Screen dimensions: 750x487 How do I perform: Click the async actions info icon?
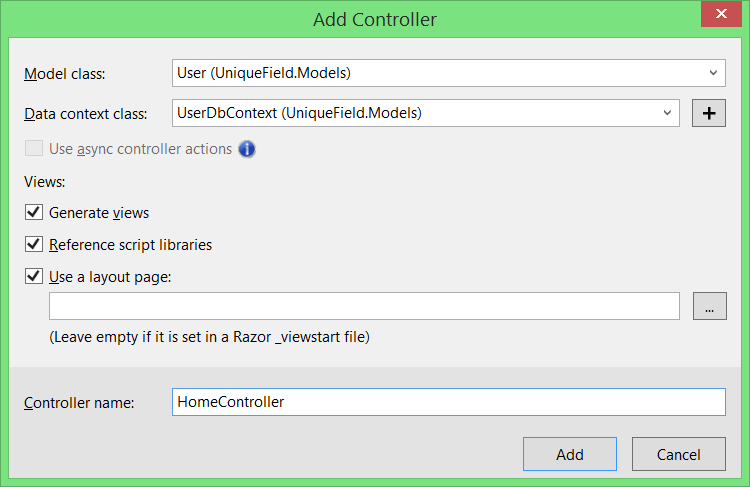(x=247, y=149)
